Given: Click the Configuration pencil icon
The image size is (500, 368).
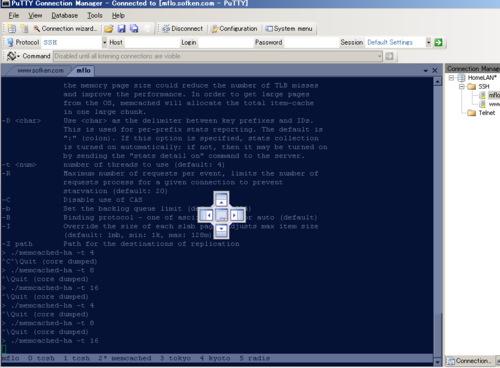Looking at the screenshot, I should click(215, 29).
